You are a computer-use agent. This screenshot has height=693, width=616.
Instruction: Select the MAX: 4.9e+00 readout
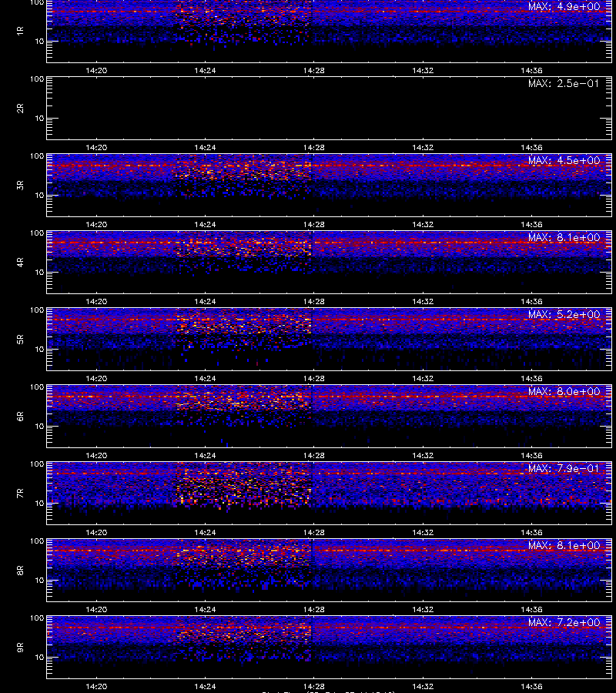pos(564,7)
